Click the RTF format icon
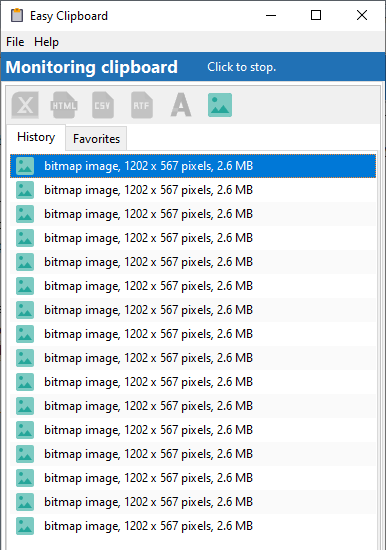This screenshot has height=550, width=386. (x=141, y=105)
